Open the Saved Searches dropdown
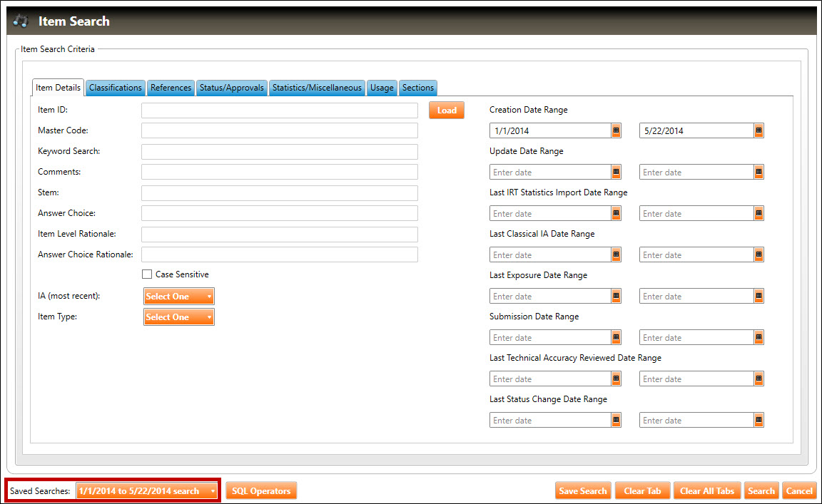The width and height of the screenshot is (822, 504). point(146,490)
